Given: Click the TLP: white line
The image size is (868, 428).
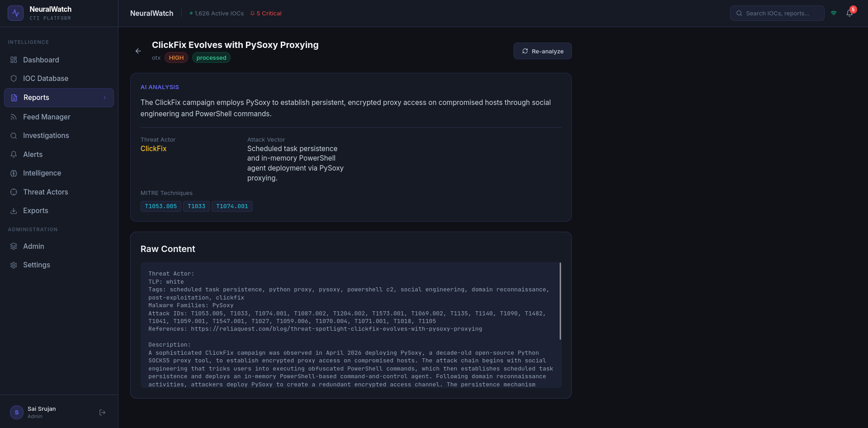Looking at the screenshot, I should coord(166,282).
